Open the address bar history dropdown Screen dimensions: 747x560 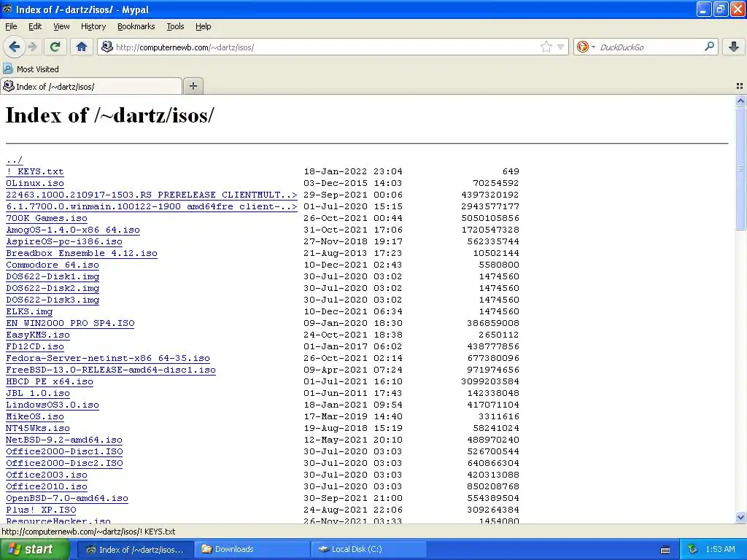(561, 47)
